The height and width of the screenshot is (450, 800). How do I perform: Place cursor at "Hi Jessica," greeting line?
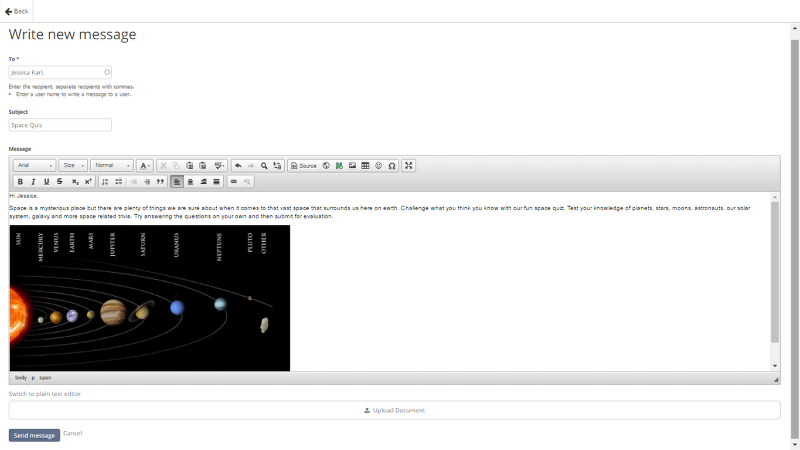tap(23, 196)
